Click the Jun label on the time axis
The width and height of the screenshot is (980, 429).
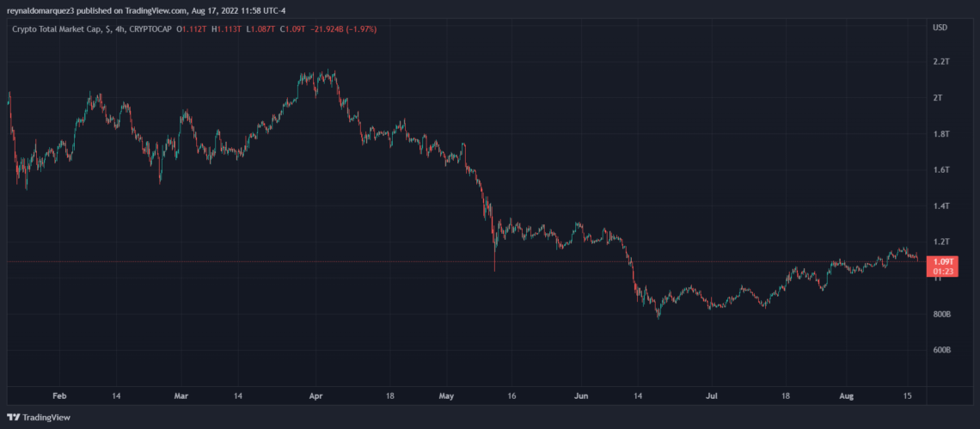pos(581,395)
